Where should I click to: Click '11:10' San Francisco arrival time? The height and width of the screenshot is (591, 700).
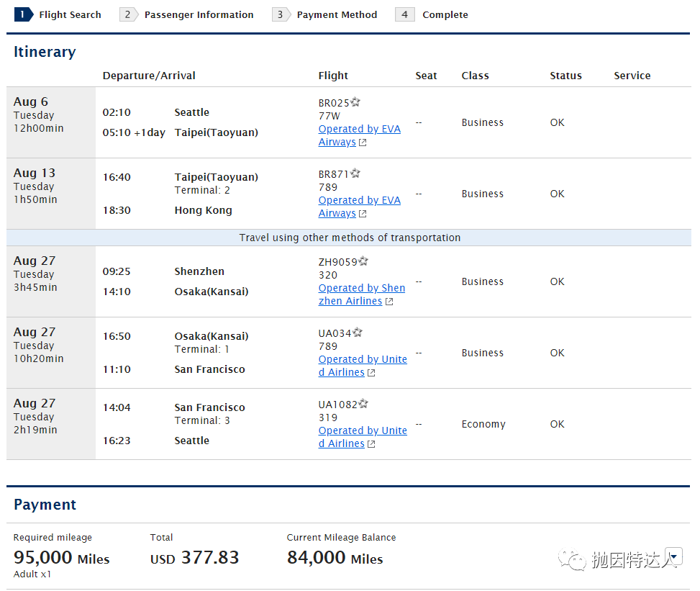117,369
